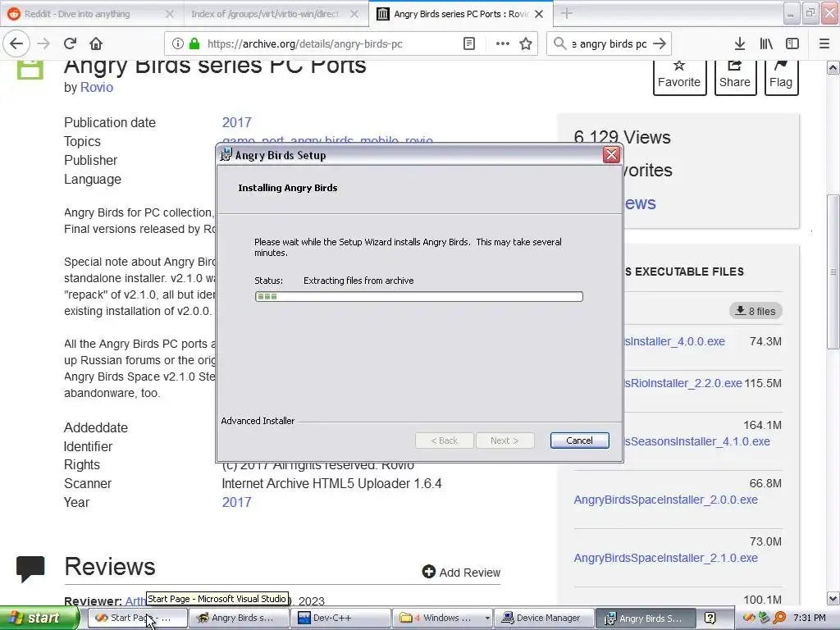Download the RioInstaller_2.2.0.exe file
The height and width of the screenshot is (630, 840).
click(683, 383)
